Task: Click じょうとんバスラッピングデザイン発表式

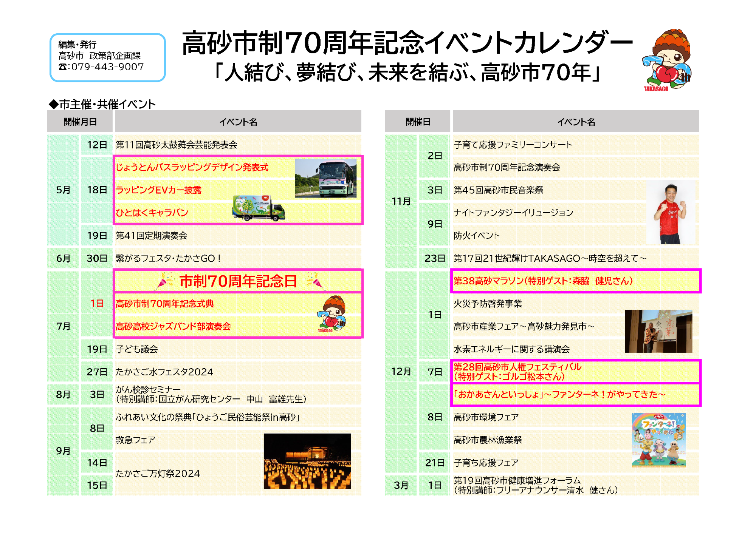Action: (x=192, y=167)
